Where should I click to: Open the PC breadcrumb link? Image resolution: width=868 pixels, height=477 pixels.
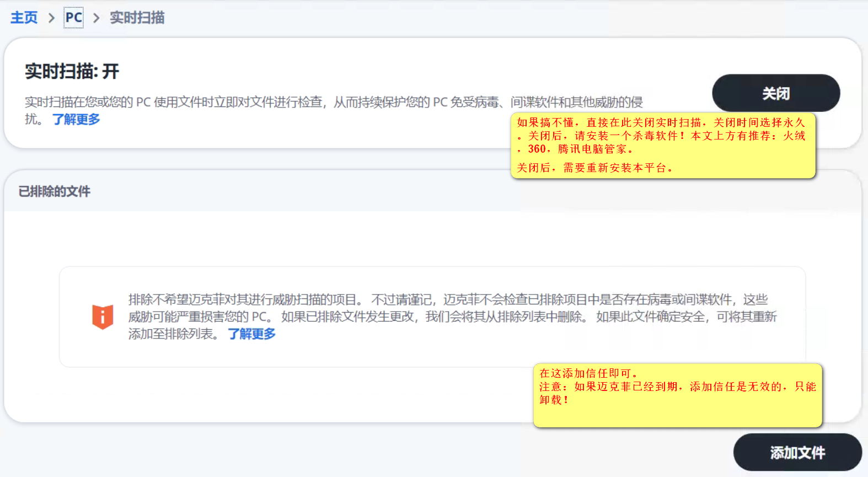73,18
